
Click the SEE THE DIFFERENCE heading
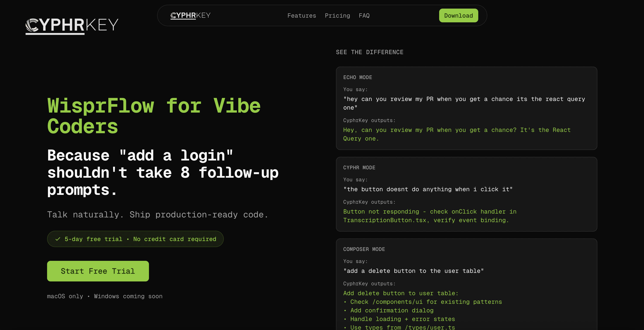(x=370, y=52)
